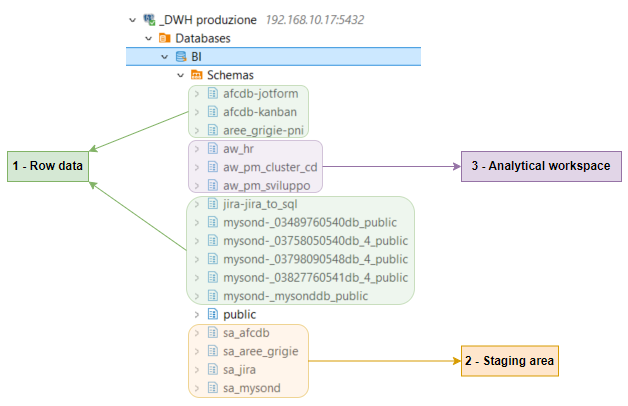Click the aw_hr schema icon
The width and height of the screenshot is (628, 406).
point(212,148)
